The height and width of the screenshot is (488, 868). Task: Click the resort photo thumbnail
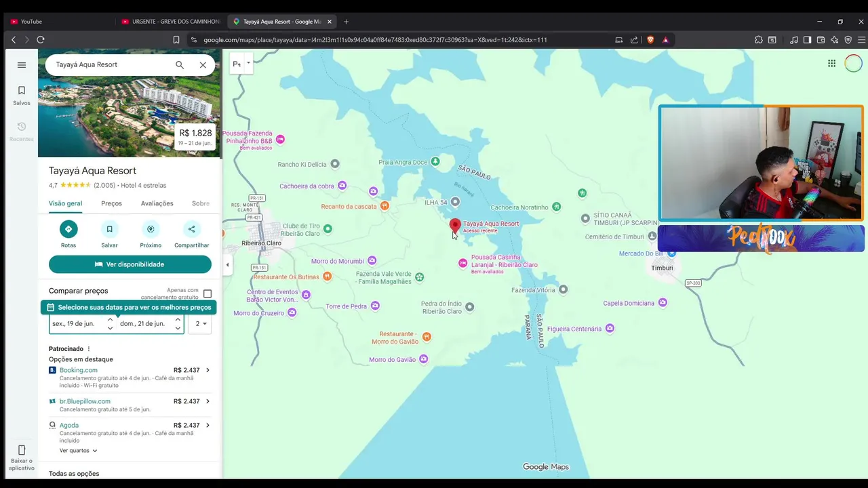[130, 102]
